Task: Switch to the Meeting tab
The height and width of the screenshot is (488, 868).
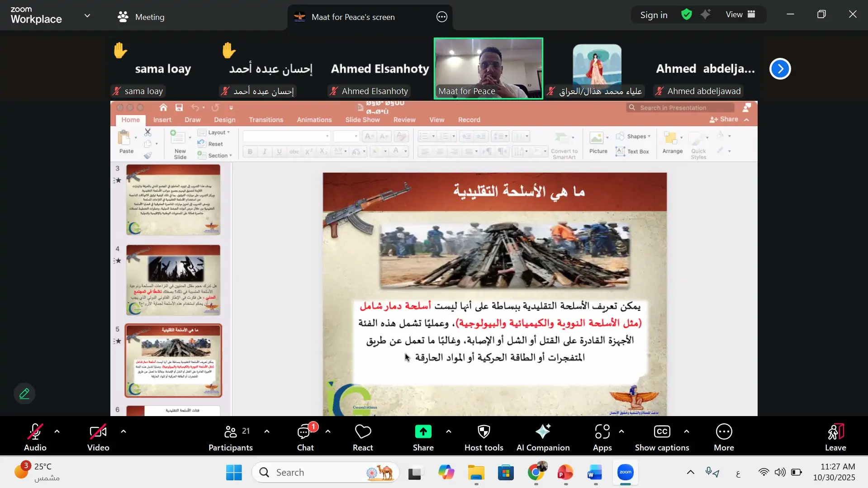Action: tap(141, 17)
